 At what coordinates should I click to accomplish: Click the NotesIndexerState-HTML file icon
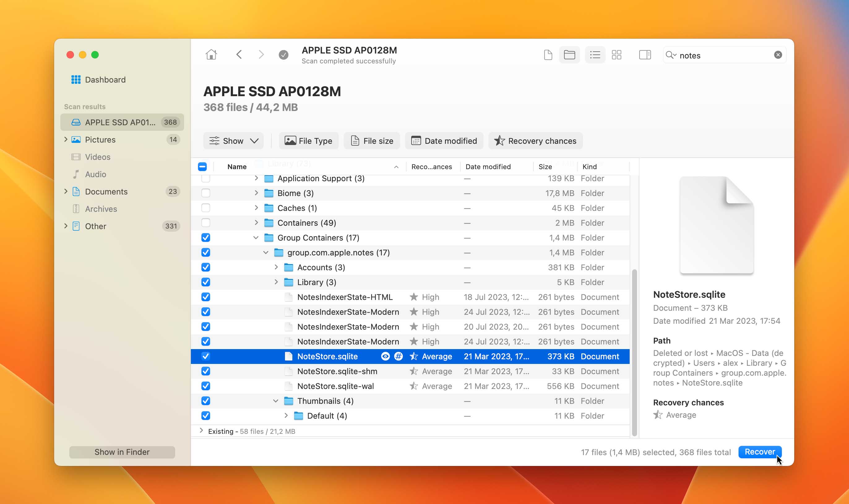[288, 297]
